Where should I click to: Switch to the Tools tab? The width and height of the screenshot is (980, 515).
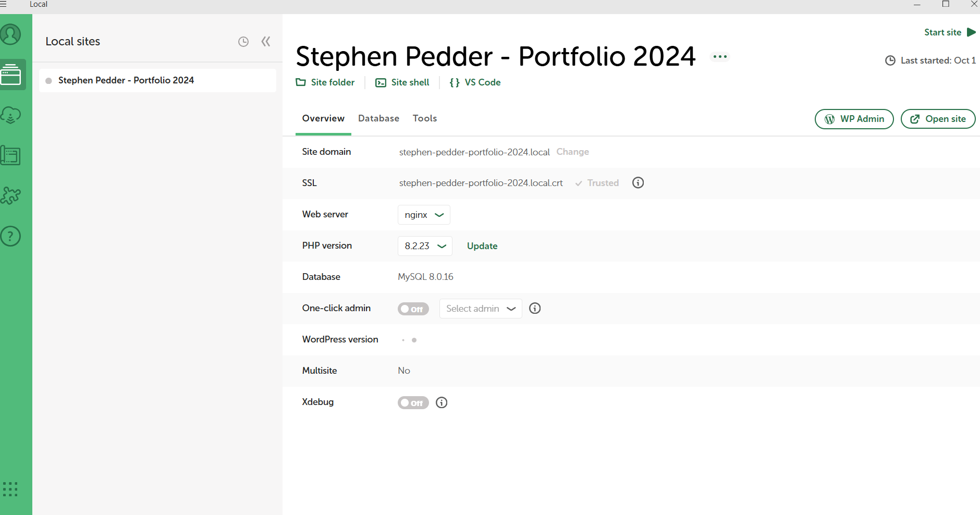click(425, 118)
